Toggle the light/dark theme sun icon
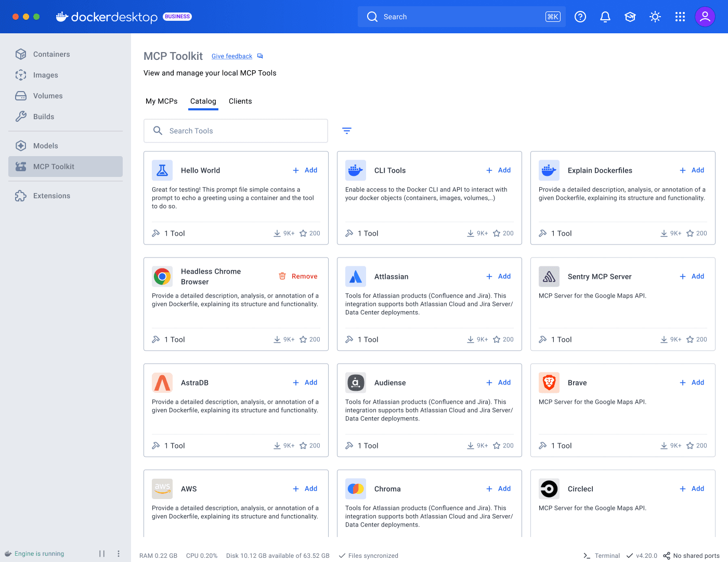728x562 pixels. [x=655, y=17]
